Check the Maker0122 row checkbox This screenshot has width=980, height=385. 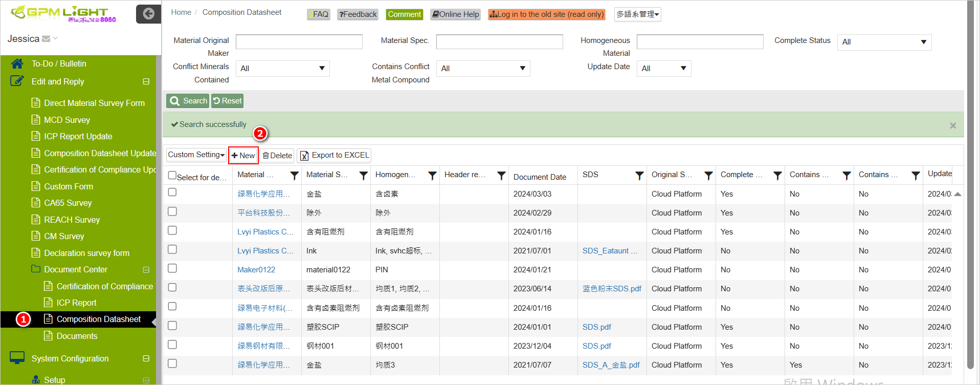tap(172, 268)
